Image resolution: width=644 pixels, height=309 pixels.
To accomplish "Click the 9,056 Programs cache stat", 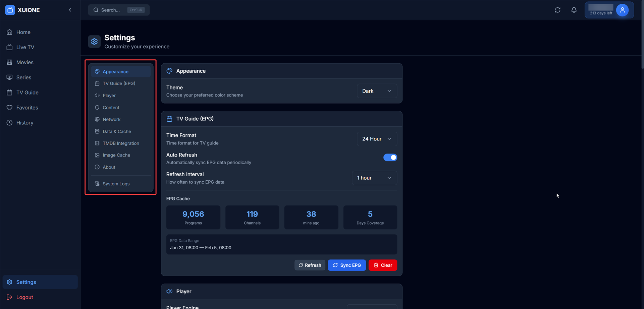I will click(x=193, y=217).
